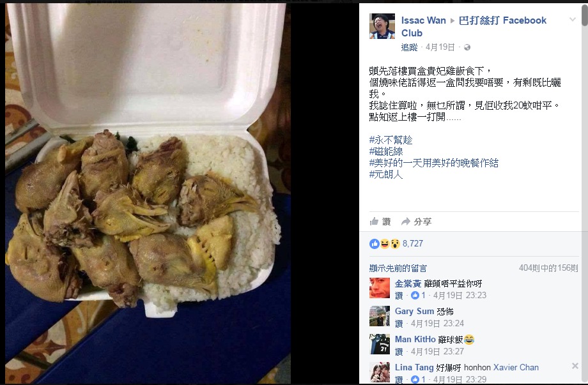Expand 顯示先前的留言 previous comments
Image resolution: width=588 pixels, height=385 pixels.
click(x=398, y=268)
